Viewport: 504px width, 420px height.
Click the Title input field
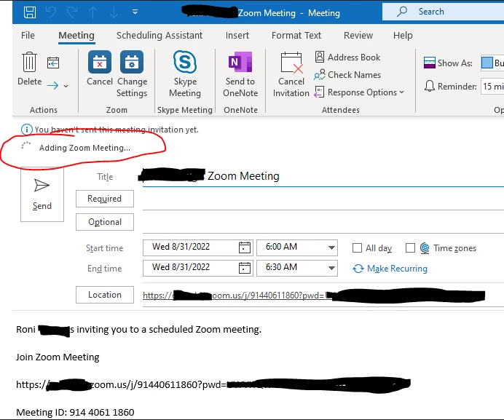pos(323,176)
